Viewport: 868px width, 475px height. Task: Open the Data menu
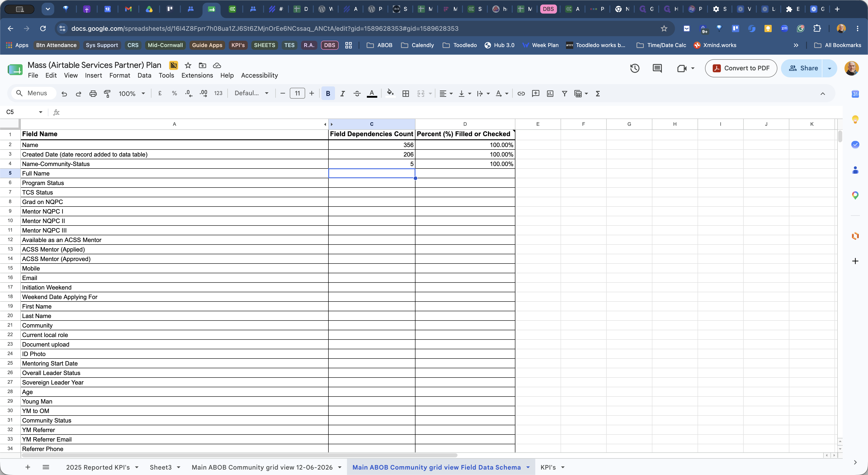click(x=144, y=76)
